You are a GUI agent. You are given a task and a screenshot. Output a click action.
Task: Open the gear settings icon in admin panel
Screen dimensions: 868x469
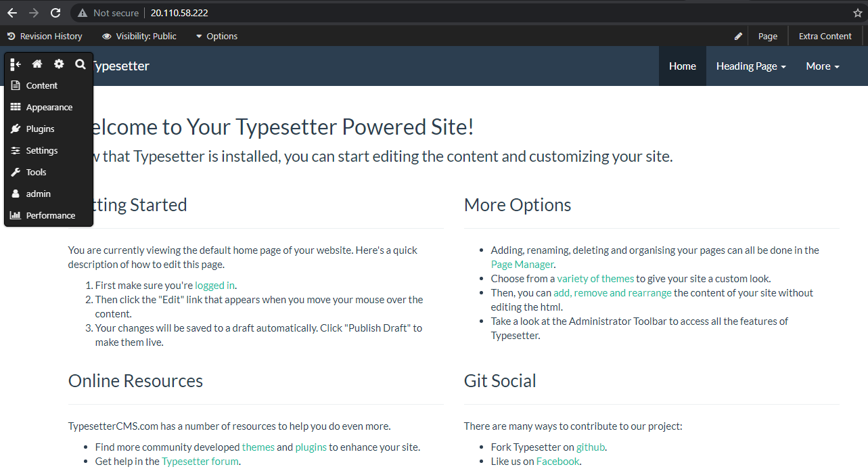[59, 64]
